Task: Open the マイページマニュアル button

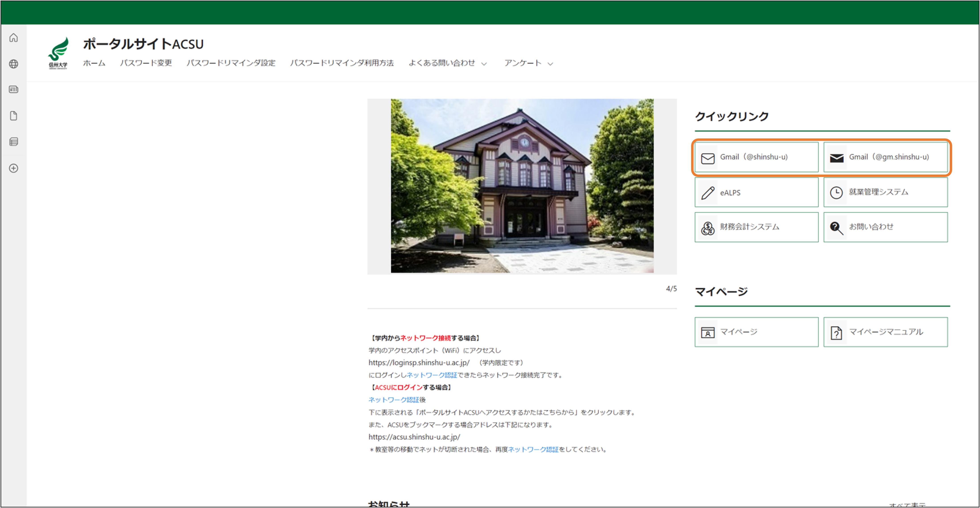Action: [x=885, y=332]
